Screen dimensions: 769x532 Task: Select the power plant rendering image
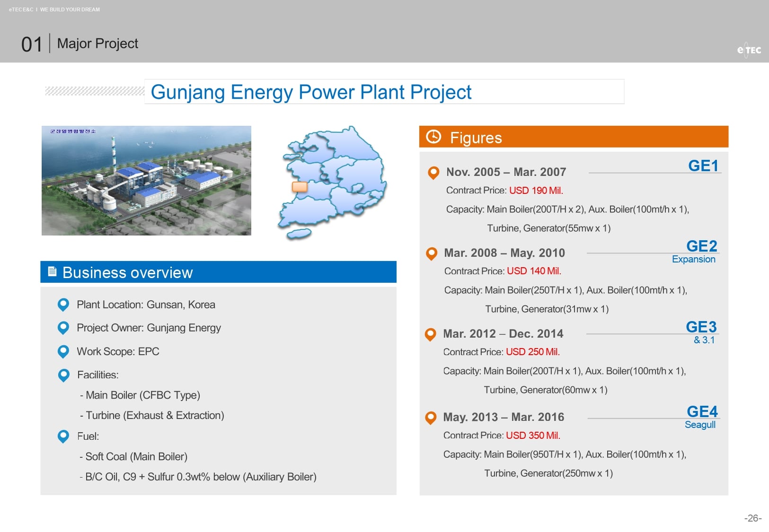(x=146, y=181)
